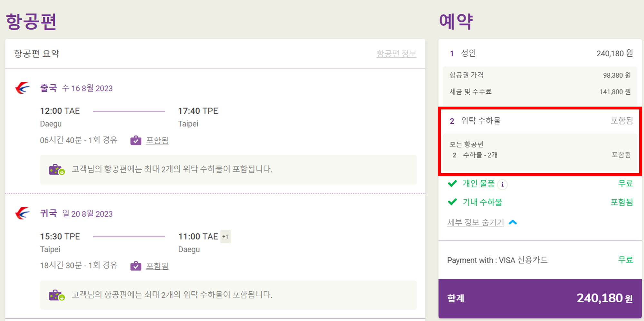This screenshot has width=644, height=321.
Task: Collapse details using 세부 정보 숨기기 chevron
Action: tap(513, 222)
